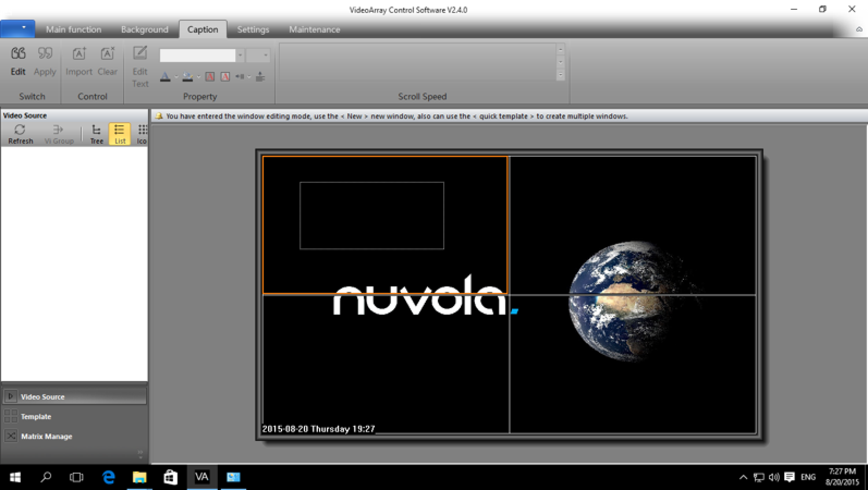Click the Edit caption switch icon
This screenshot has height=490, width=868.
(18, 53)
